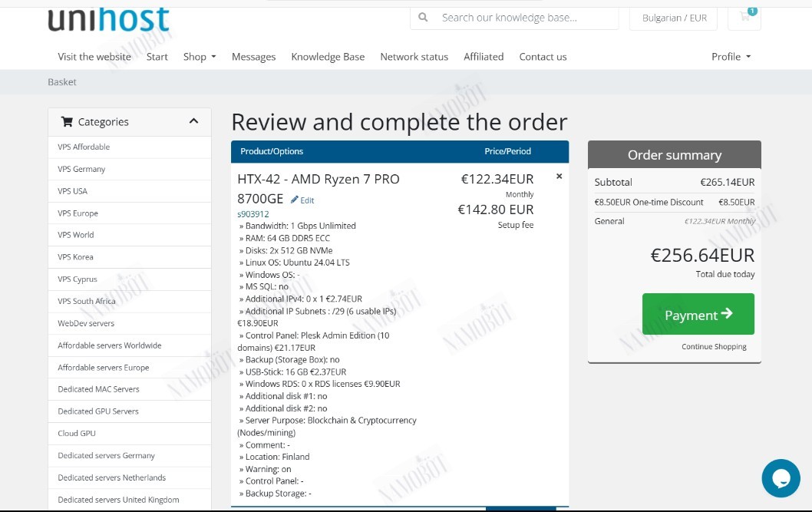This screenshot has height=512, width=812.
Task: Open server ID s903912 link
Action: pos(253,214)
